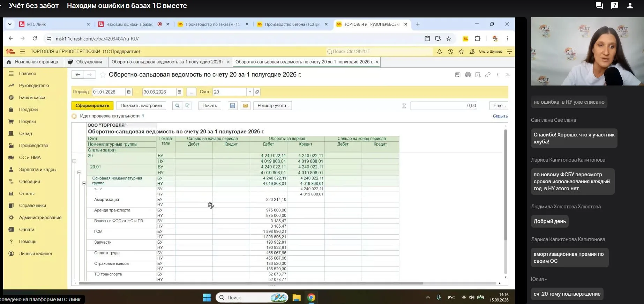The image size is (644, 304).
Task: Open Банк и касса section
Action: click(32, 97)
